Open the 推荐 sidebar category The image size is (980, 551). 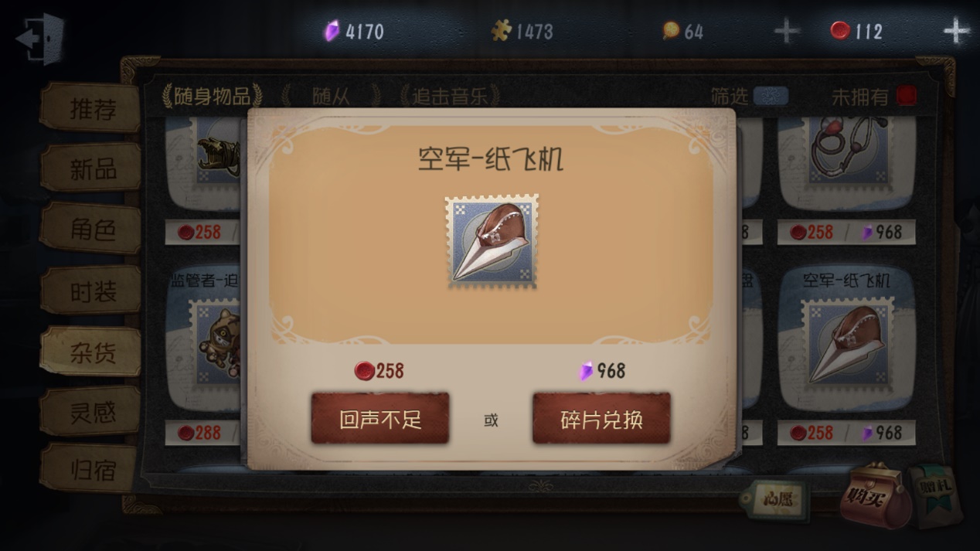tap(91, 107)
